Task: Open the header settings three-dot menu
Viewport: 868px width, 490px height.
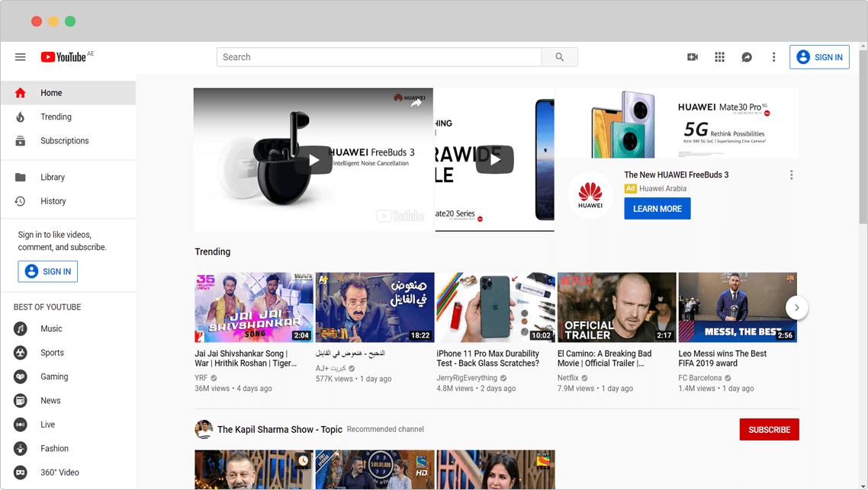Action: (x=774, y=57)
